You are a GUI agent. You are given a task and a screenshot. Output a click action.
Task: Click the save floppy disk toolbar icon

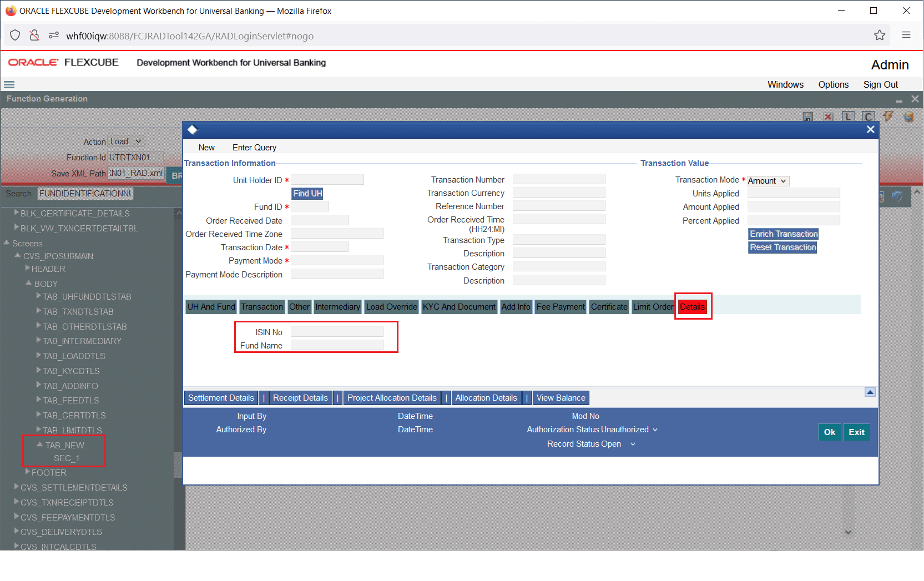(x=808, y=117)
